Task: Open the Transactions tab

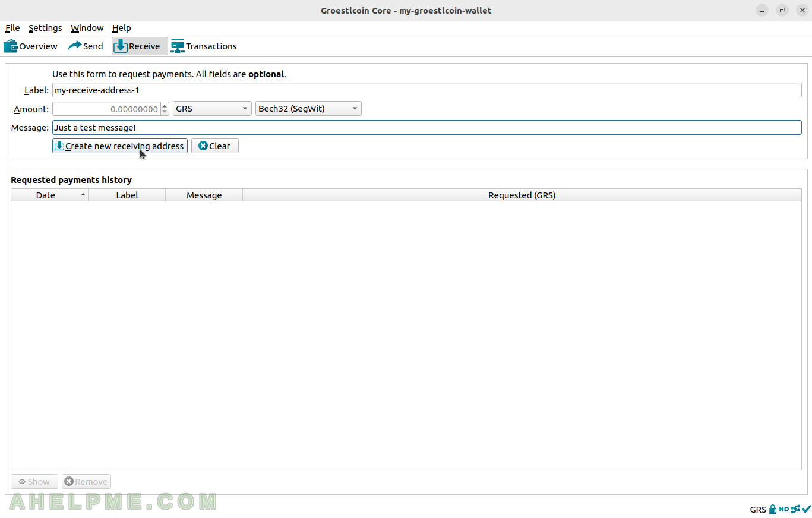Action: (204, 46)
